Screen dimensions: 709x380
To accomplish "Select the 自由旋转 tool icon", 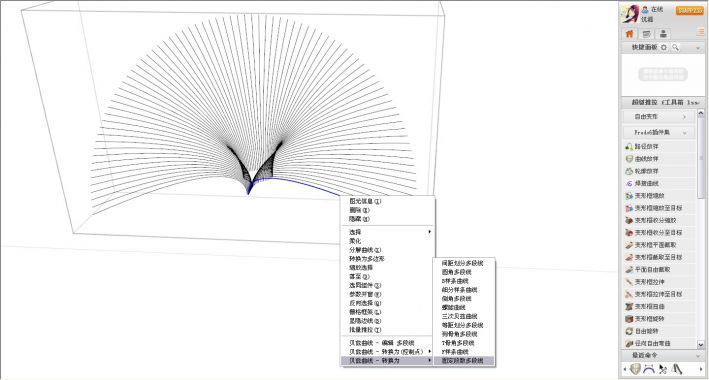I will pos(629,331).
